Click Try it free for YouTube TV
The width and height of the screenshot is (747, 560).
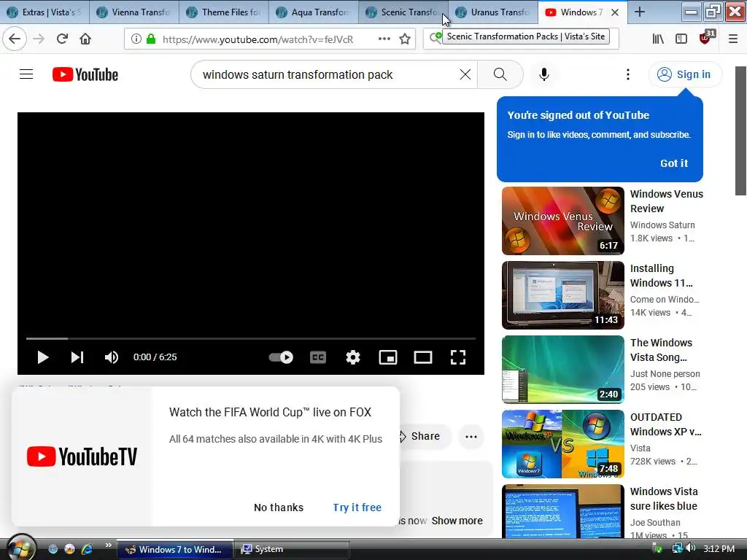pos(357,507)
